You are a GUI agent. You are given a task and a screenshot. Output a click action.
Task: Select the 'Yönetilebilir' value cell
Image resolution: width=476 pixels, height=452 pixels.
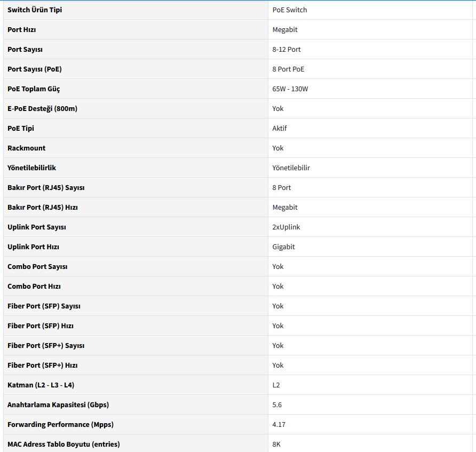pos(291,168)
